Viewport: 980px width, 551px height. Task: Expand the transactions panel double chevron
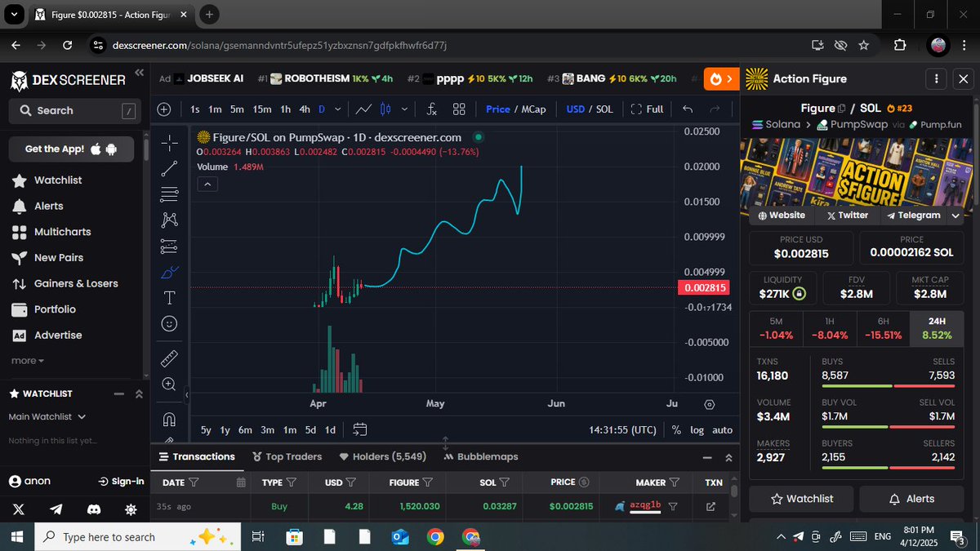pos(728,458)
